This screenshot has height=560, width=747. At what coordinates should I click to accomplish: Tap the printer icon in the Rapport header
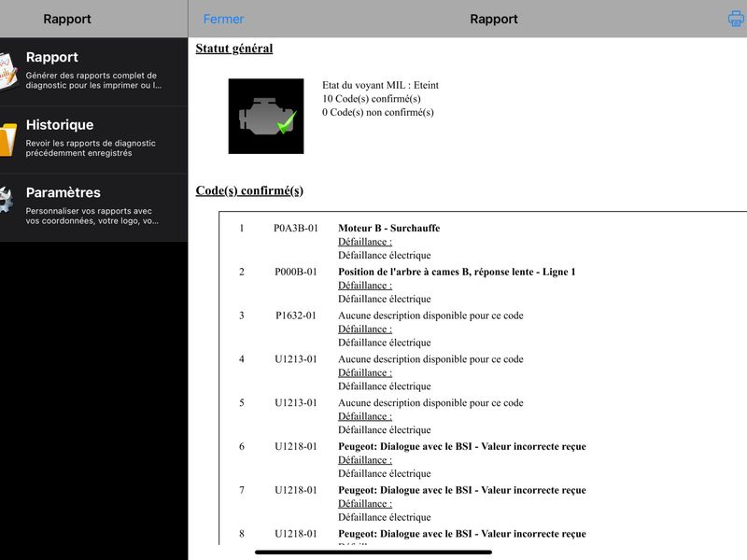click(x=736, y=19)
